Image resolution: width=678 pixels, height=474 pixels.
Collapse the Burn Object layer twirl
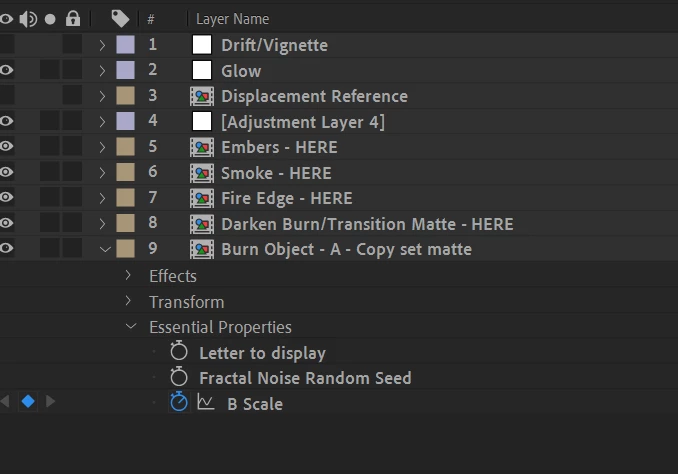(105, 249)
